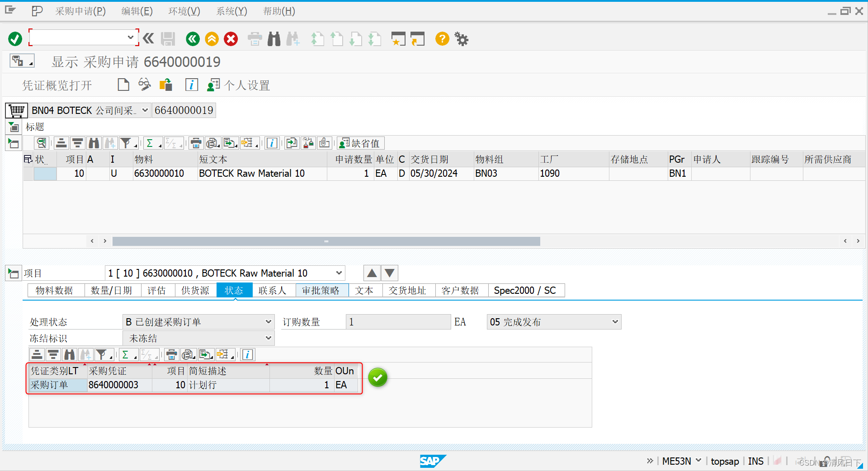
Task: Collapse the 标题 header section
Action: tap(14, 127)
